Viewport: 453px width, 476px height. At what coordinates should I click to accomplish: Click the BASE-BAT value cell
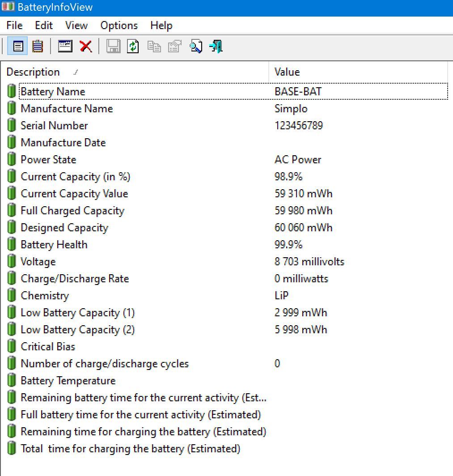pyautogui.click(x=298, y=91)
